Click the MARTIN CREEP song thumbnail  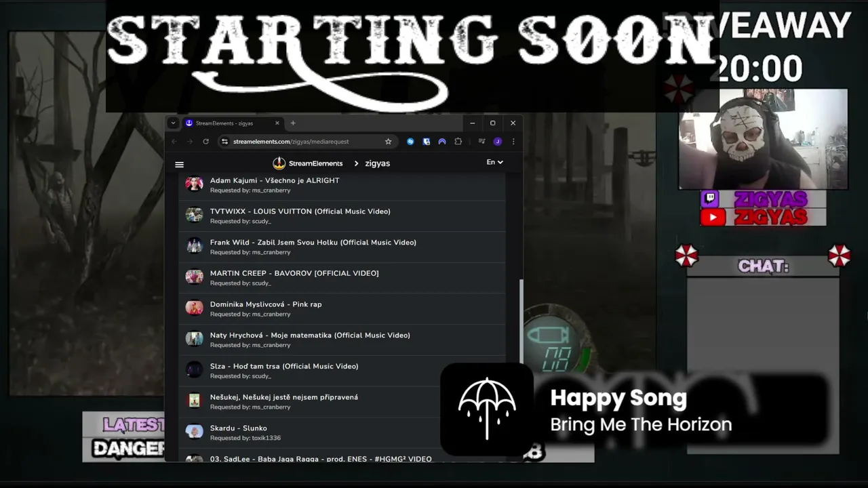coord(195,277)
